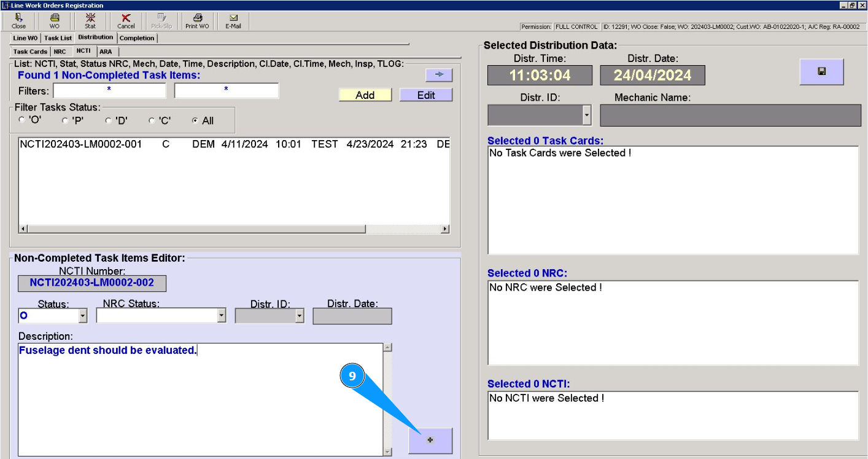Select list row NCTI202403-LM0002-001
Image resolution: width=868 pixels, height=459 pixels.
(234, 144)
